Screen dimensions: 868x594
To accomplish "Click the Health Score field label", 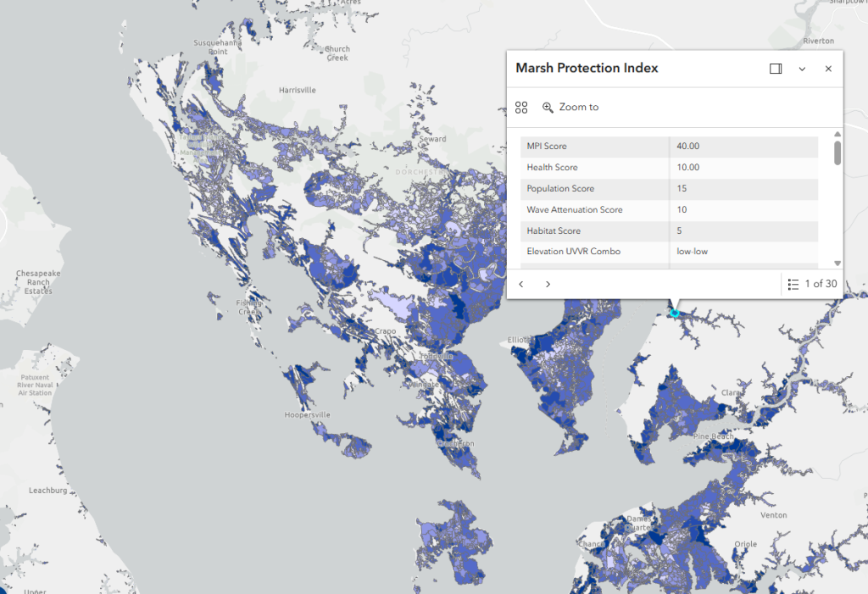I will 552,167.
